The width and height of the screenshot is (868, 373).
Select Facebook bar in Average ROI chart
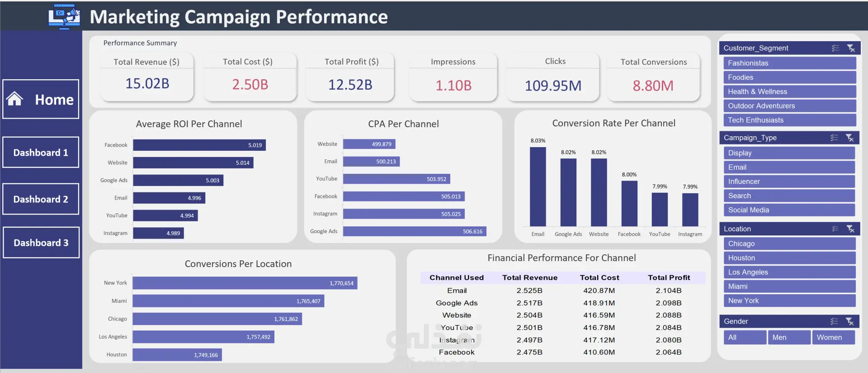pyautogui.click(x=199, y=145)
